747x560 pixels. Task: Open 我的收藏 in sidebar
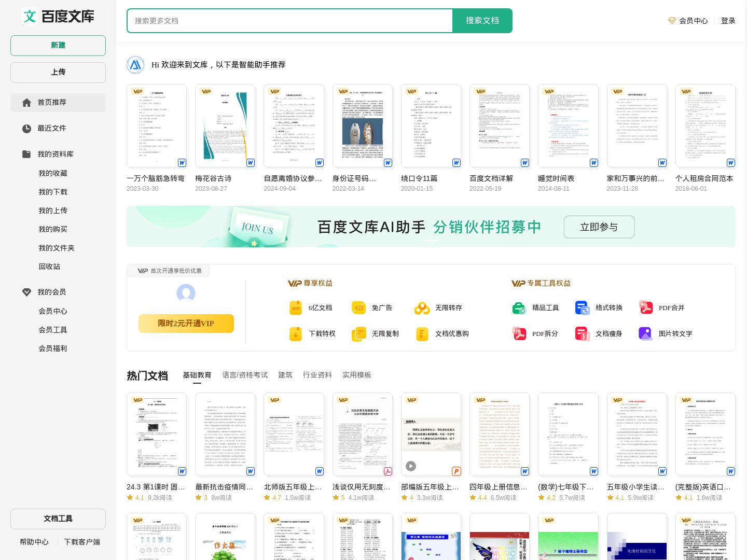(53, 174)
